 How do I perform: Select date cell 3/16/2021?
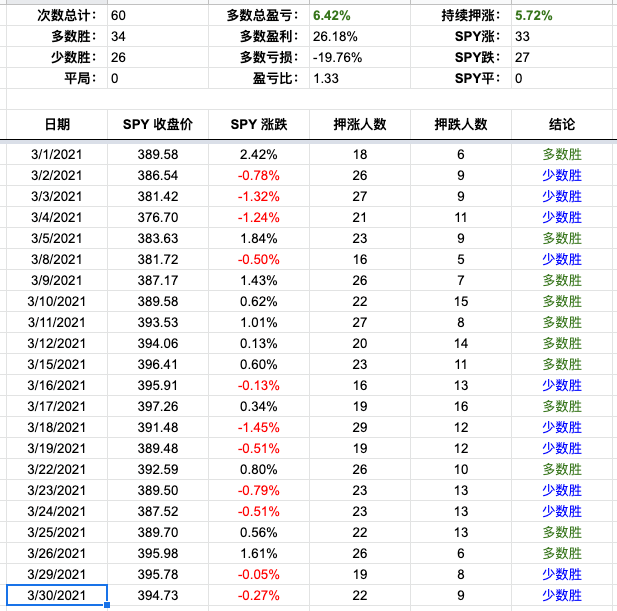click(x=57, y=385)
